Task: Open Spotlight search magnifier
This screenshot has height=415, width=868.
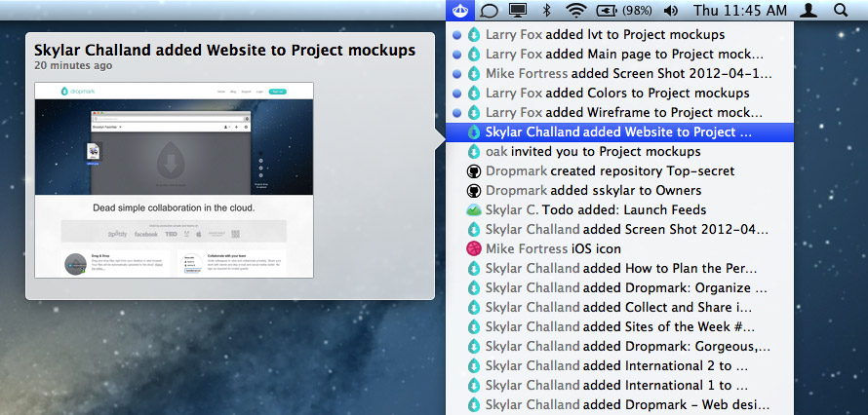Action: click(841, 10)
